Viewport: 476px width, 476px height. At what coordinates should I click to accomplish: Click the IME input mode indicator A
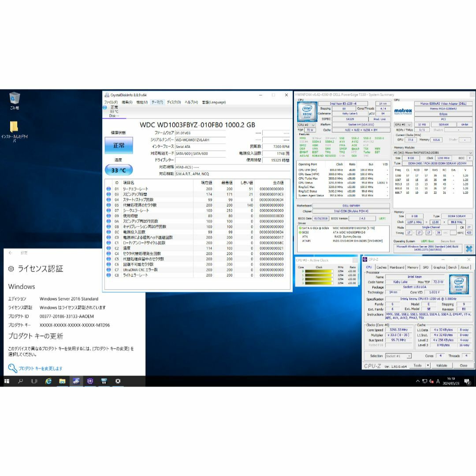(438, 381)
